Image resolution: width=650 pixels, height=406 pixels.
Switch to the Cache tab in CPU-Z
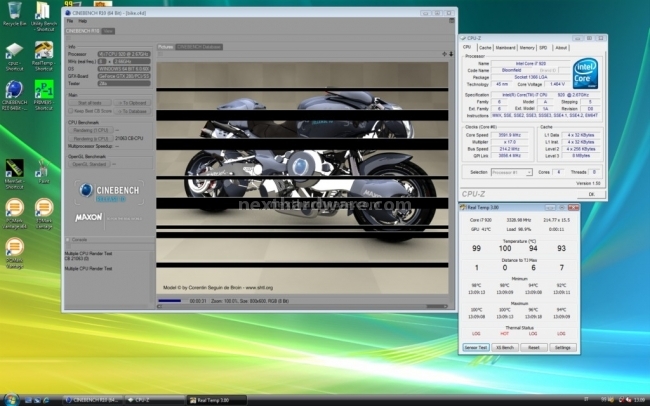click(x=485, y=48)
